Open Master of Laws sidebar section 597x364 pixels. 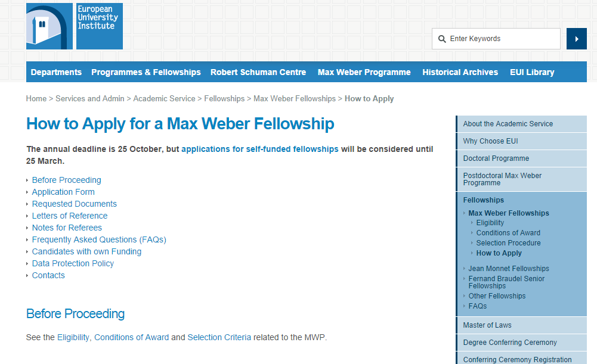[487, 325]
